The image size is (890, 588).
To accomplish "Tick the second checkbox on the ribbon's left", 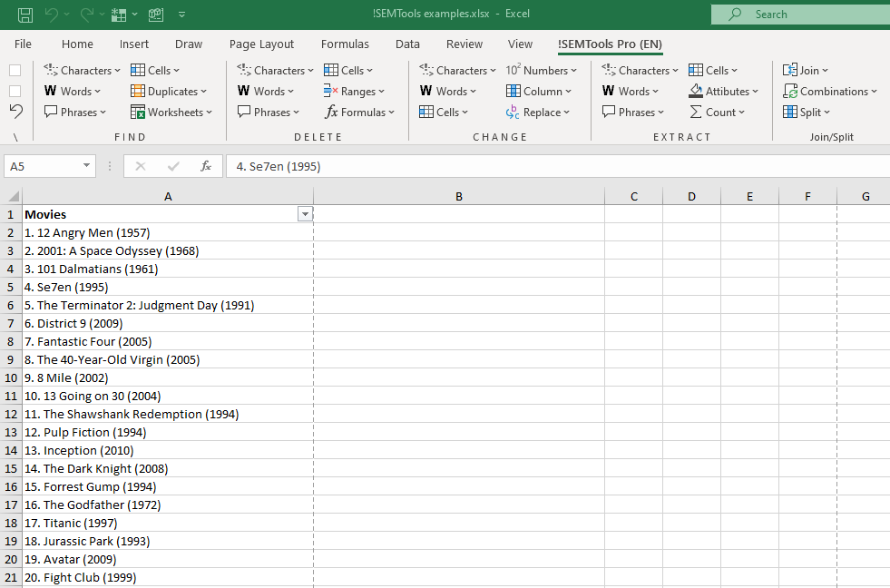I will coord(15,92).
